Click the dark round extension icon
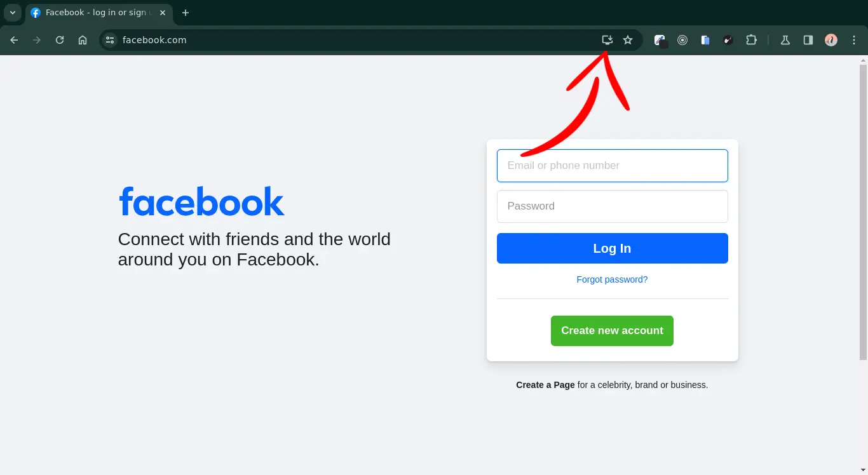The height and width of the screenshot is (475, 868). pyautogui.click(x=728, y=40)
